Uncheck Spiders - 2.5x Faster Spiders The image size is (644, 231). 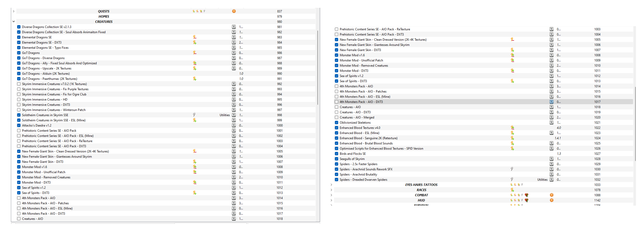336,164
